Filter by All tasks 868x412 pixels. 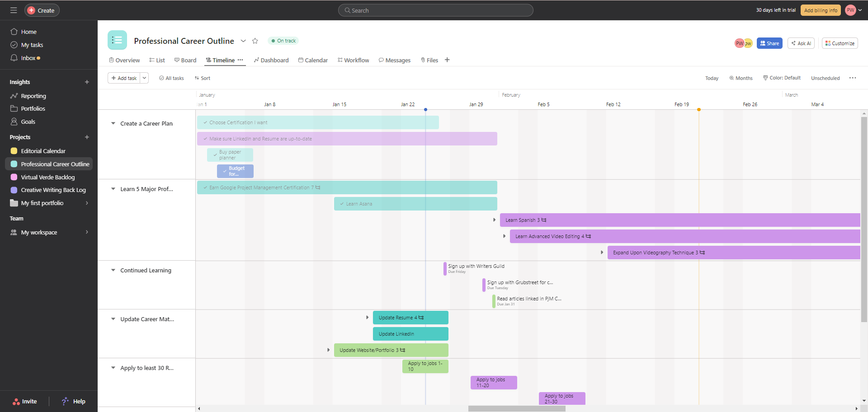point(171,78)
